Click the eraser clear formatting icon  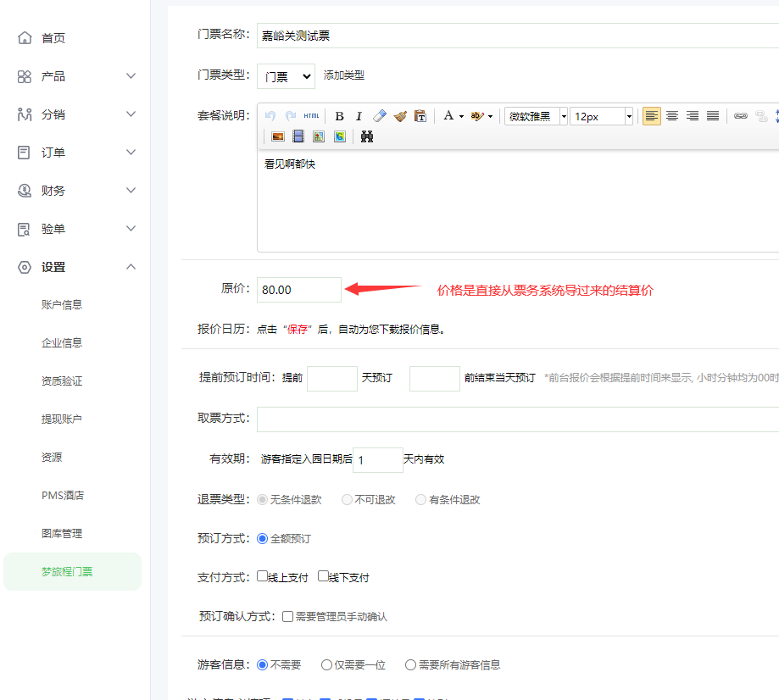380,116
